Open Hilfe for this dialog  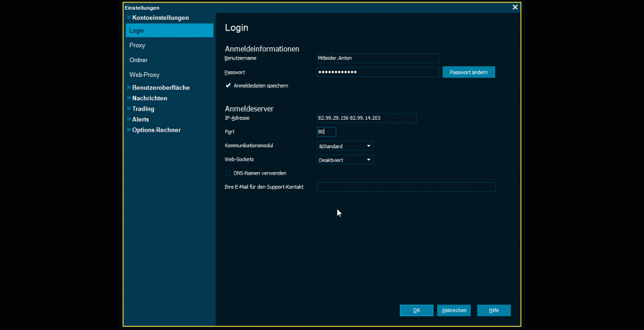point(493,311)
